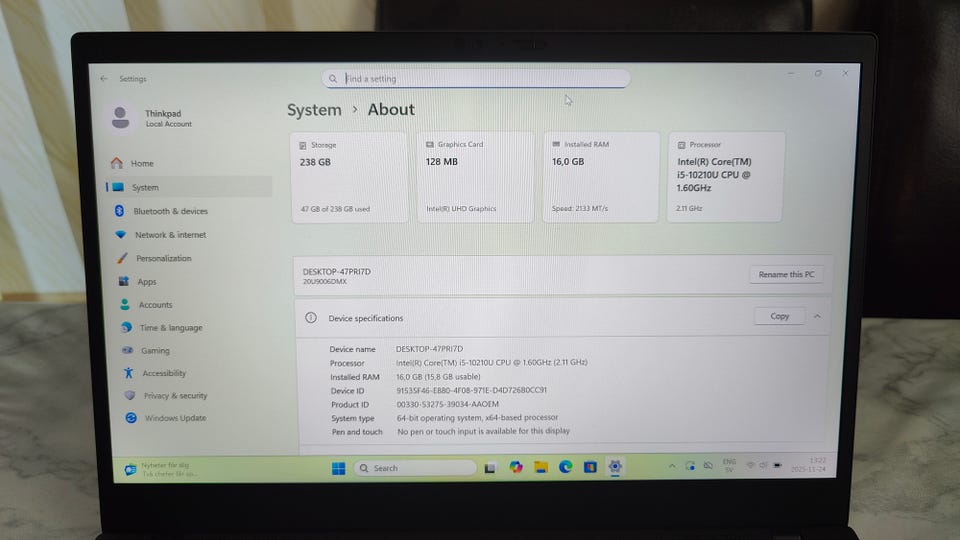The width and height of the screenshot is (960, 540).
Task: Select the i5-10210U processor specification line
Action: pyautogui.click(x=492, y=362)
